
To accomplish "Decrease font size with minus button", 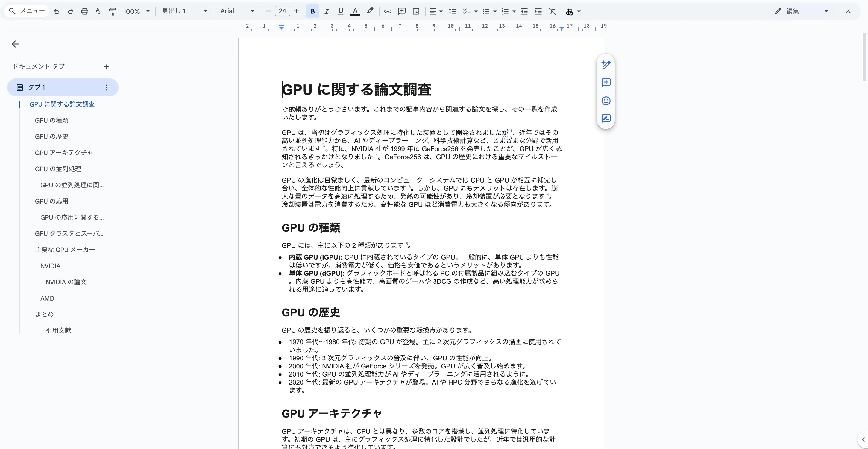I will [268, 11].
